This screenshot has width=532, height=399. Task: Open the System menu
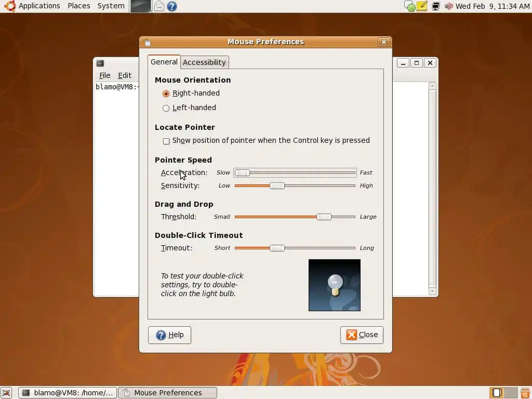(x=111, y=6)
